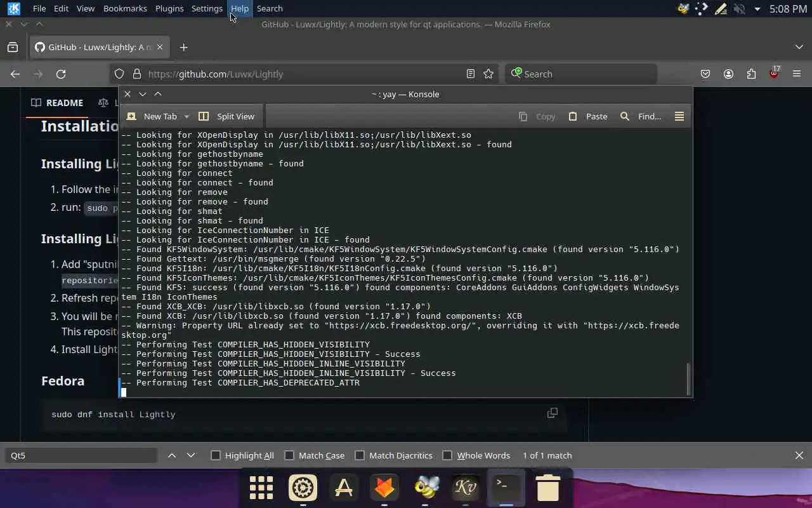The image size is (812, 508).
Task: Open the Firefox account icon
Action: point(728,74)
